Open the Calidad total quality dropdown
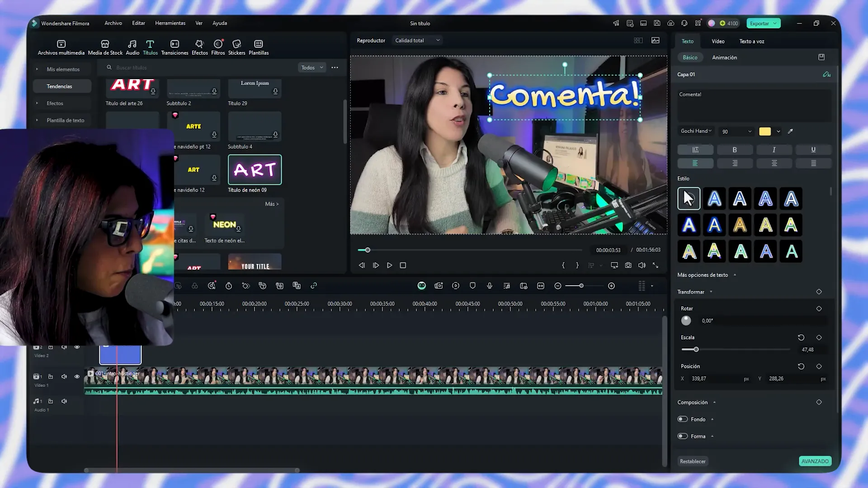 tap(417, 41)
